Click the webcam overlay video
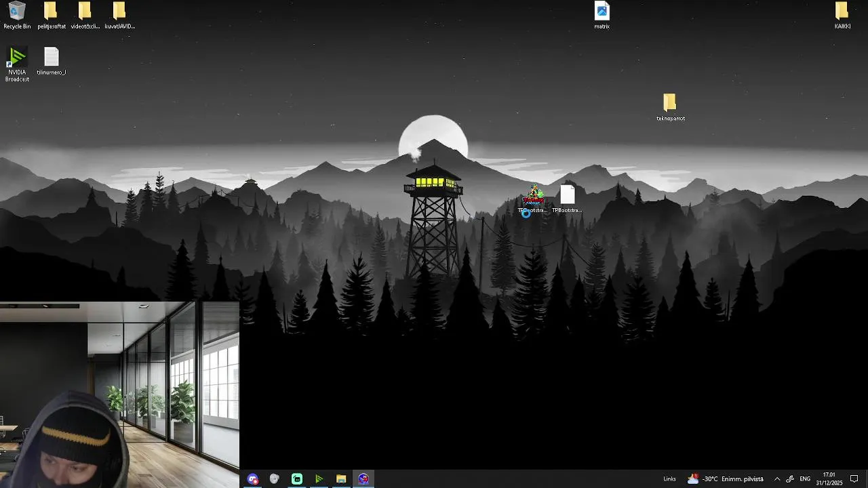The width and height of the screenshot is (868, 488). click(x=119, y=394)
